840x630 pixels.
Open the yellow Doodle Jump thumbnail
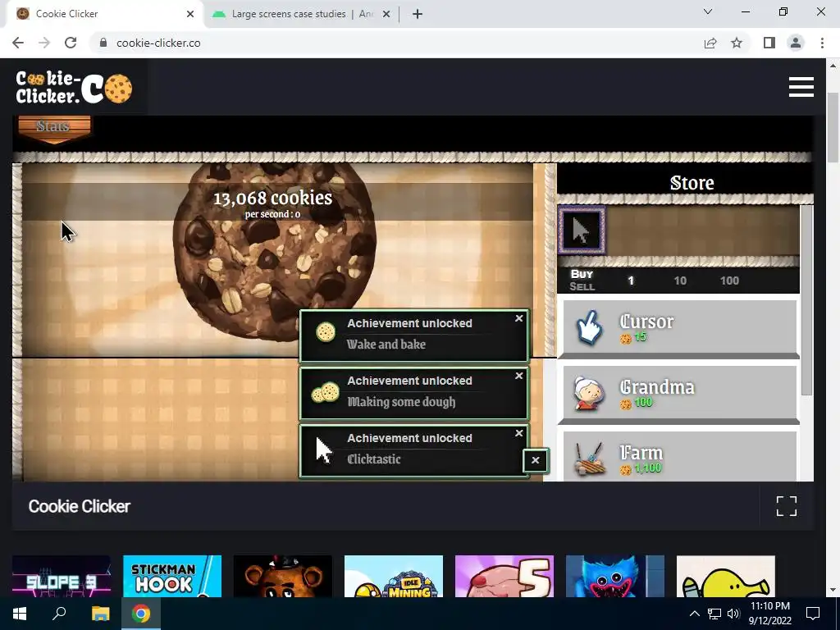(725, 577)
